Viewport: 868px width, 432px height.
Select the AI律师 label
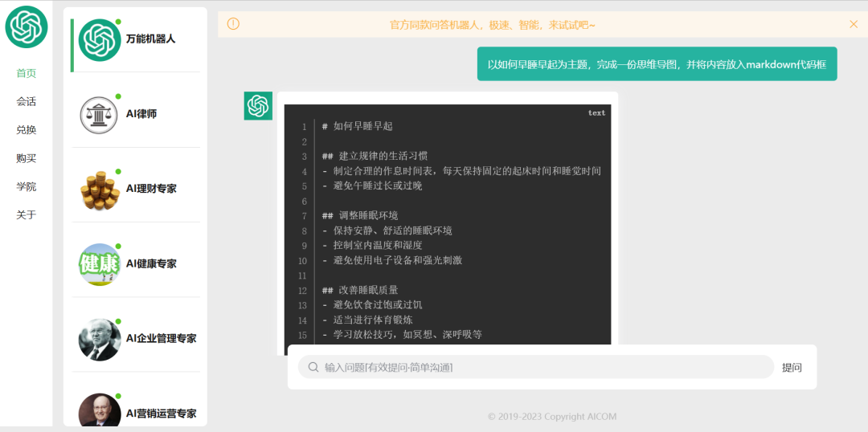(141, 114)
